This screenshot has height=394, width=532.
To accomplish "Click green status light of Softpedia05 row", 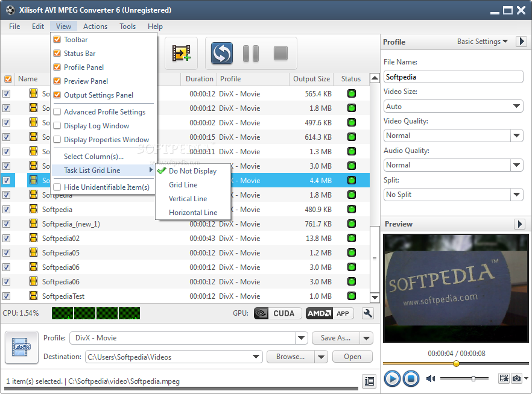I will pos(352,252).
